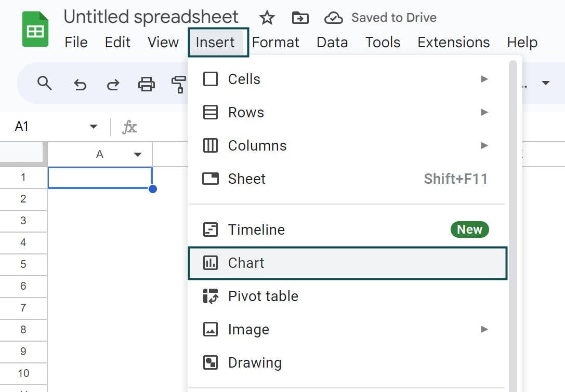
Task: Insert a Chart from the menu
Action: (x=246, y=263)
